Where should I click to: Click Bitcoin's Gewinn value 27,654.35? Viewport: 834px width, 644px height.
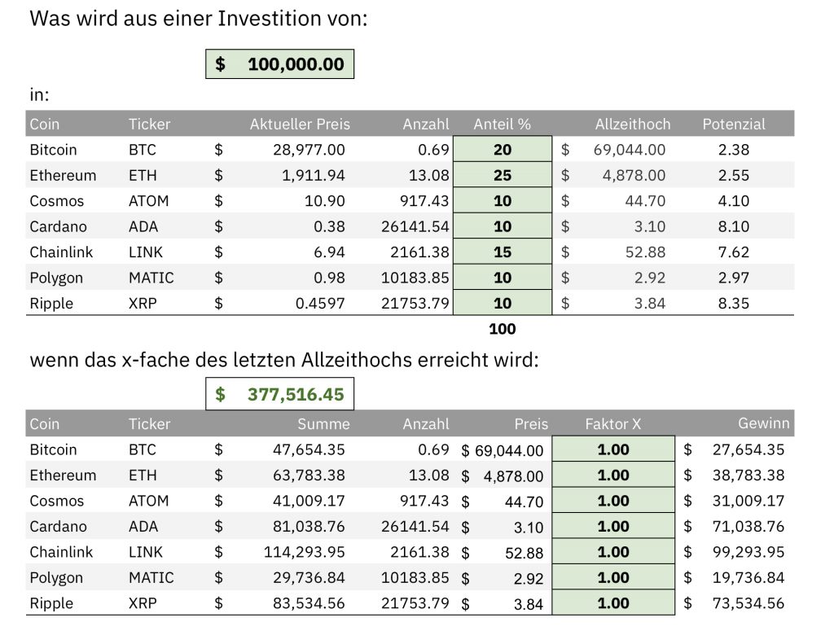(x=748, y=449)
